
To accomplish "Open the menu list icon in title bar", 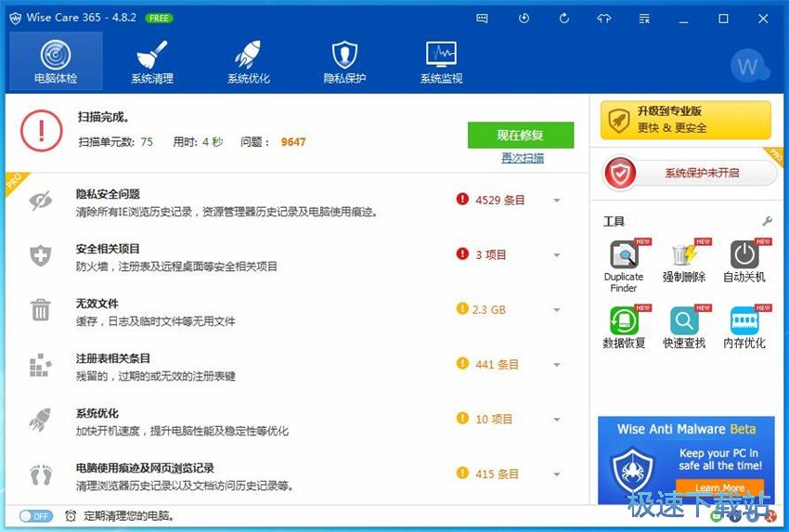I will tap(644, 19).
